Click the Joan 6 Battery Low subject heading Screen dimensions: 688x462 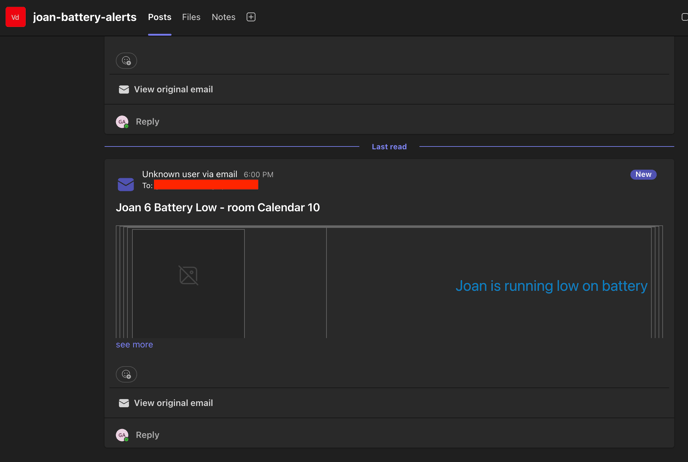coord(218,208)
